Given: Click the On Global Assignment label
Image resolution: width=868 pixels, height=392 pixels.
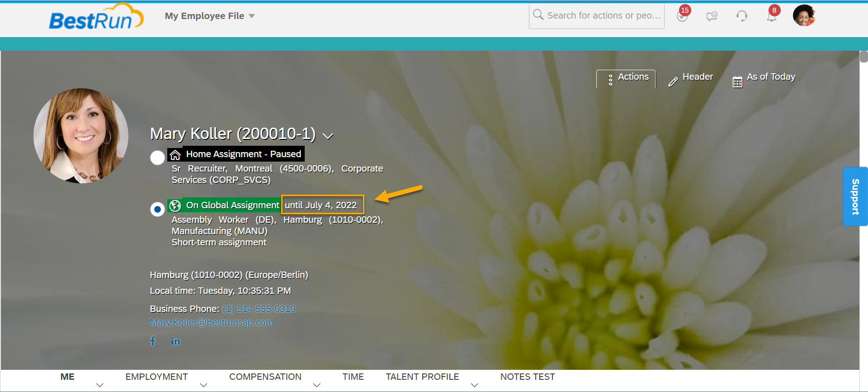Looking at the screenshot, I should coord(232,206).
